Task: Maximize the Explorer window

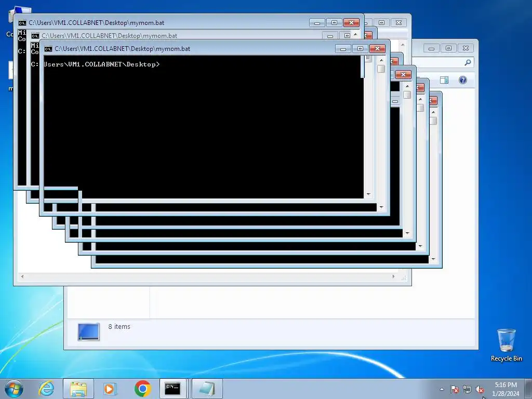Action: point(448,48)
